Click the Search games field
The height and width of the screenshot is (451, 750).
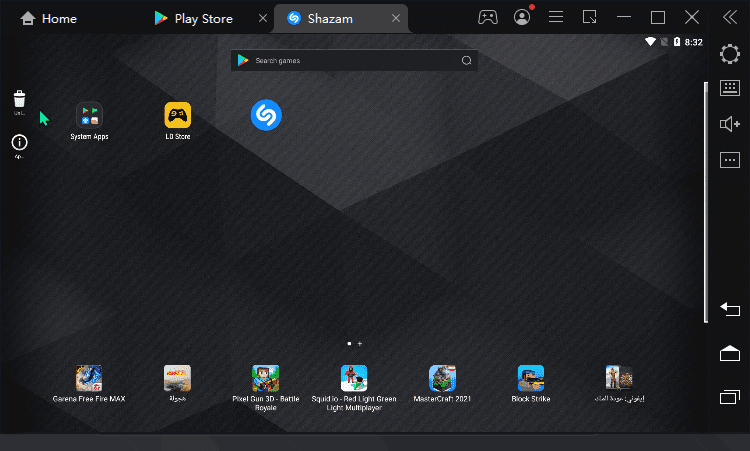pos(354,61)
